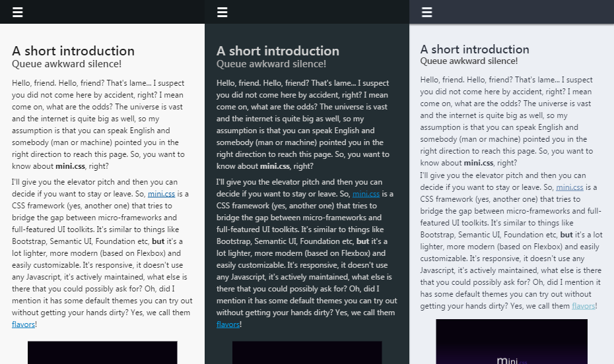The image size is (614, 364).
Task: Open the hamburger menu in the right panel
Action: (x=427, y=13)
